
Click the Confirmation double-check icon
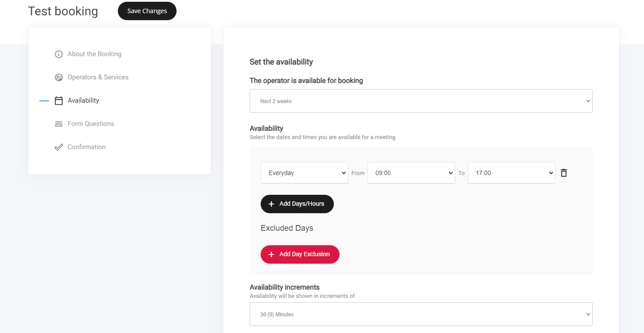point(59,147)
